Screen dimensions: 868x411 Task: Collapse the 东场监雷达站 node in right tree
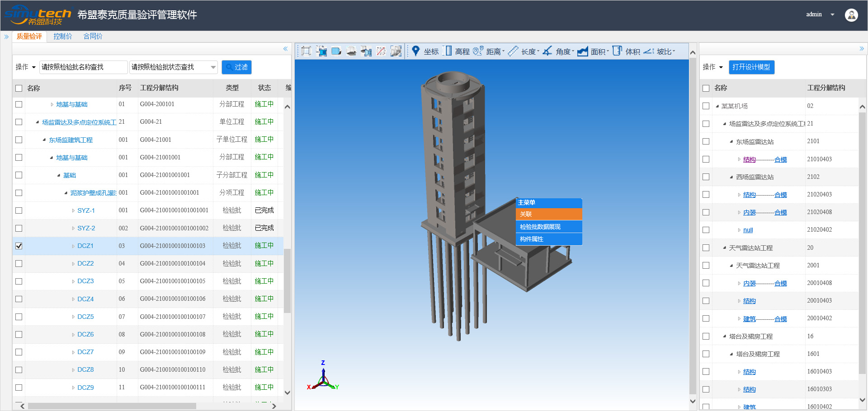(731, 141)
